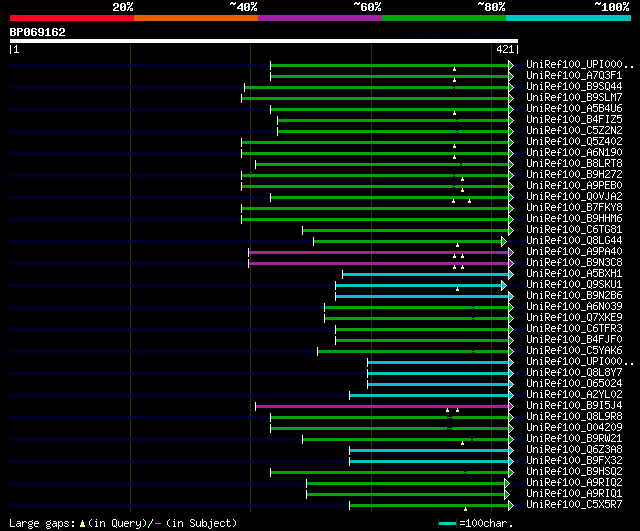640x531 pixels.
Task: Click the green arrowhead on the C5X5R7 row
Action: [511, 506]
